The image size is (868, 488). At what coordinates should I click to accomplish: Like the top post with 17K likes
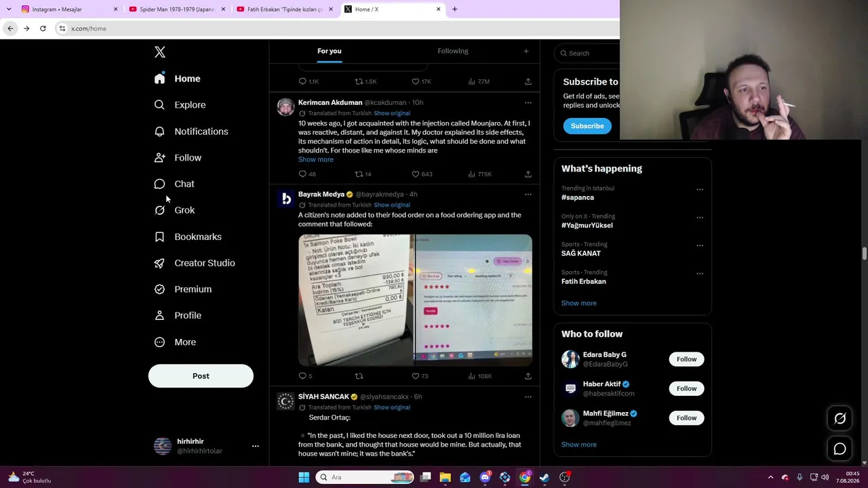421,81
